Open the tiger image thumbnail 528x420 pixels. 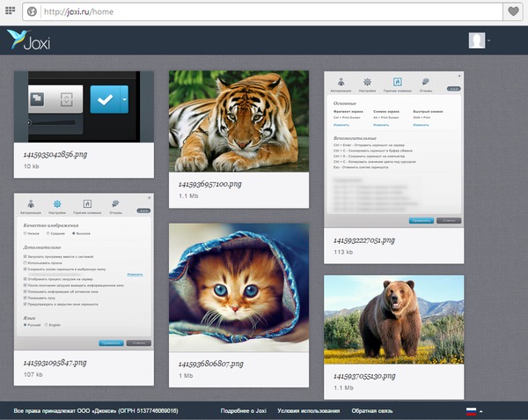click(238, 122)
